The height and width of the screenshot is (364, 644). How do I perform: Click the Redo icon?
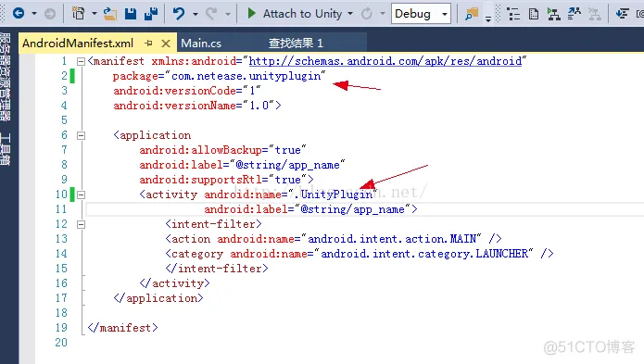pyautogui.click(x=211, y=14)
